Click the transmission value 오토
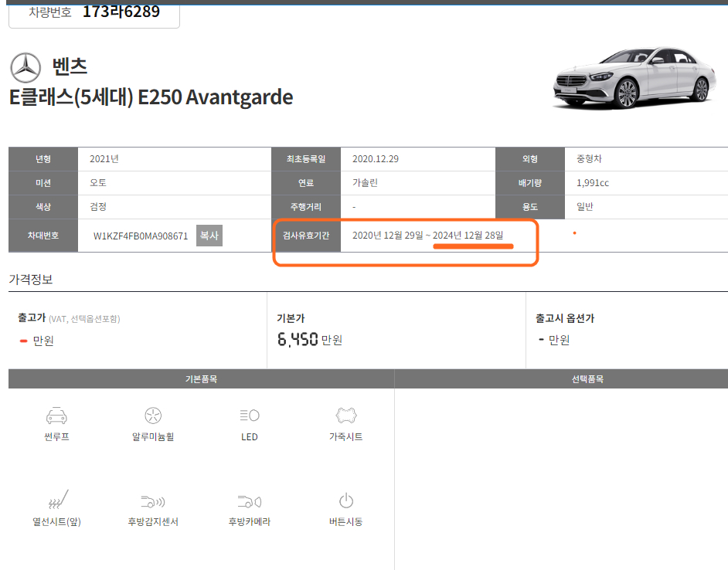The height and width of the screenshot is (570, 728). pos(98,183)
